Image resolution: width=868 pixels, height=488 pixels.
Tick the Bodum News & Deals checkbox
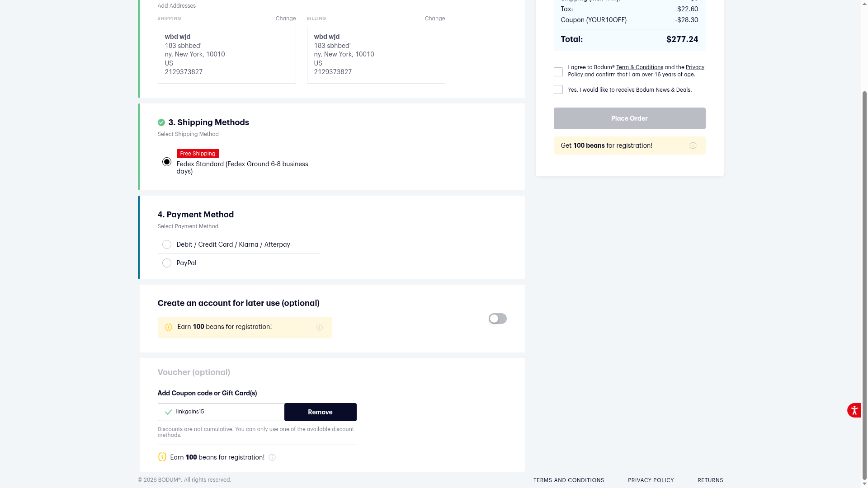(x=558, y=89)
